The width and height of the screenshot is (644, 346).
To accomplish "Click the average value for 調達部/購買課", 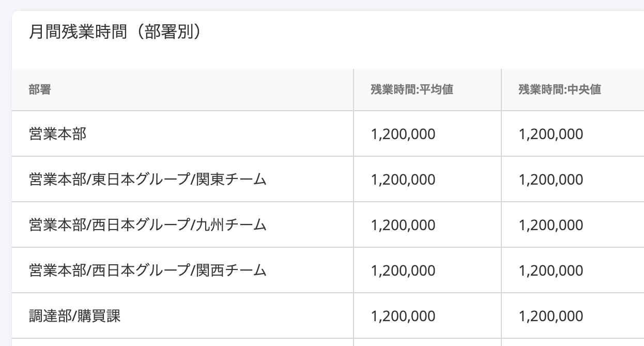I will click(403, 317).
